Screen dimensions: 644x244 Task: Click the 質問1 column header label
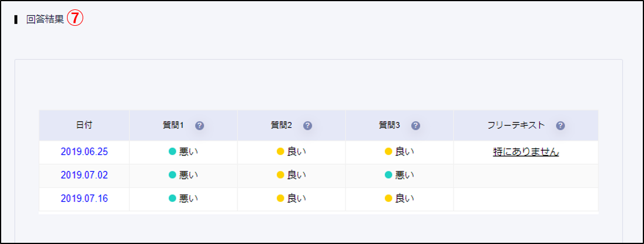pyautogui.click(x=173, y=126)
